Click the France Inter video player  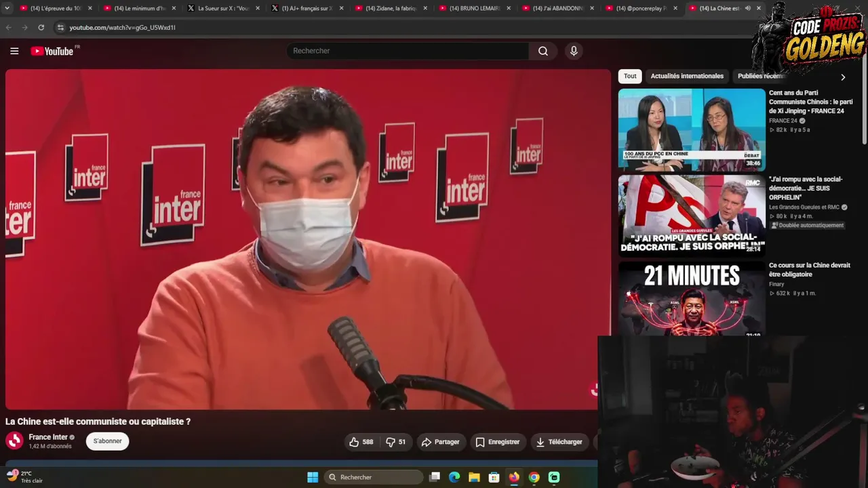308,239
